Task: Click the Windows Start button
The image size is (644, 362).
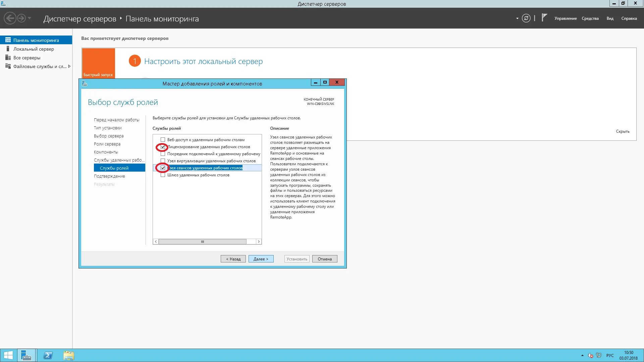Action: point(8,355)
